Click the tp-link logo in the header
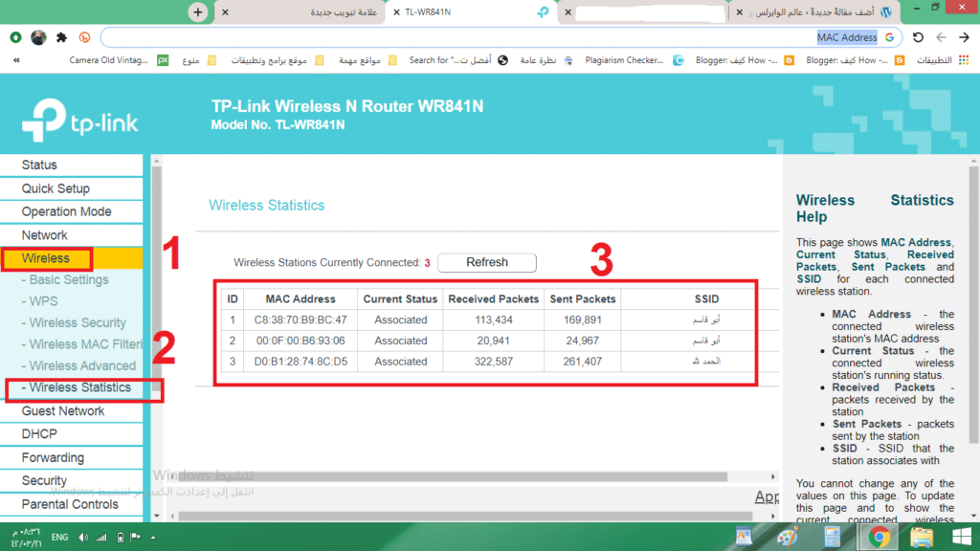This screenshot has height=551, width=980. [x=80, y=120]
